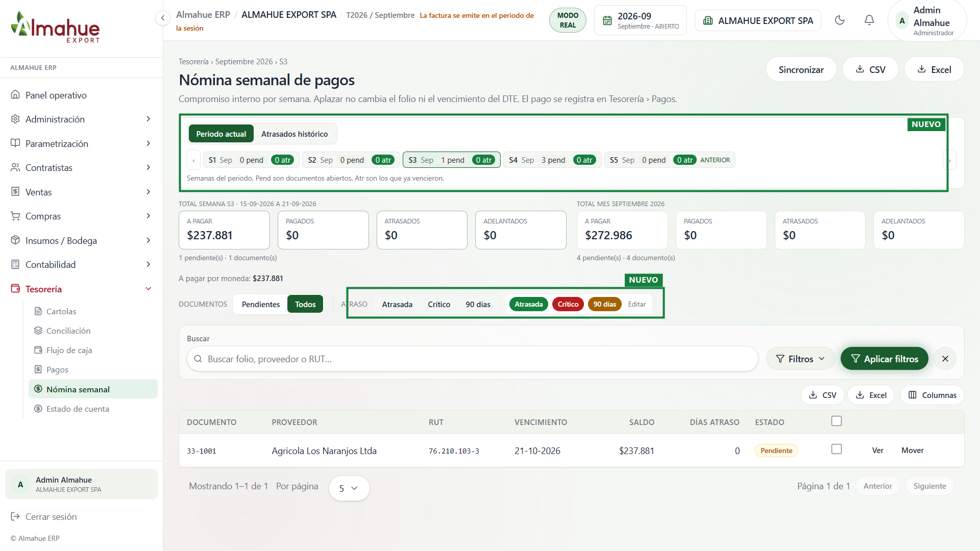Toggle dark mode moon icon

tap(840, 20)
